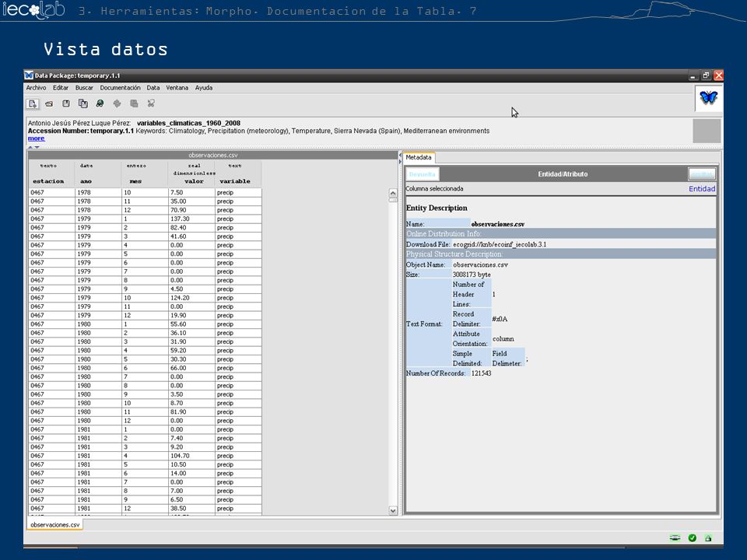Click the valor cell '55.60'
747x560 pixels.
click(191, 324)
